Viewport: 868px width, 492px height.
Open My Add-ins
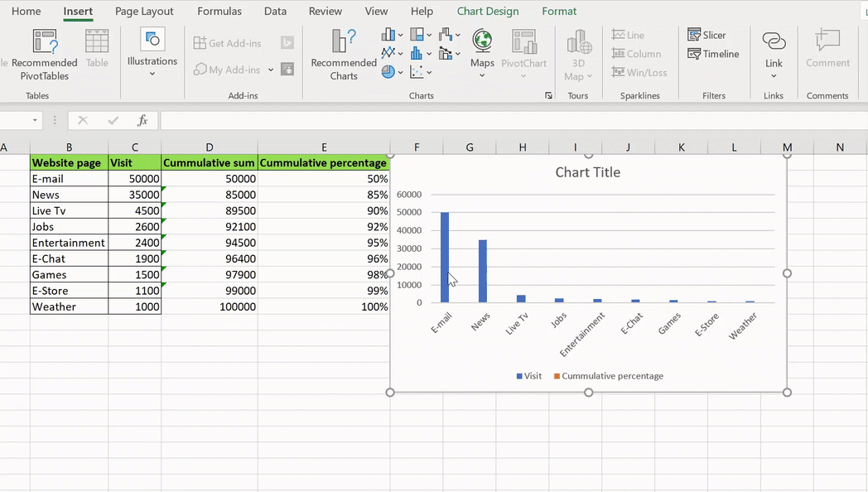click(x=227, y=70)
